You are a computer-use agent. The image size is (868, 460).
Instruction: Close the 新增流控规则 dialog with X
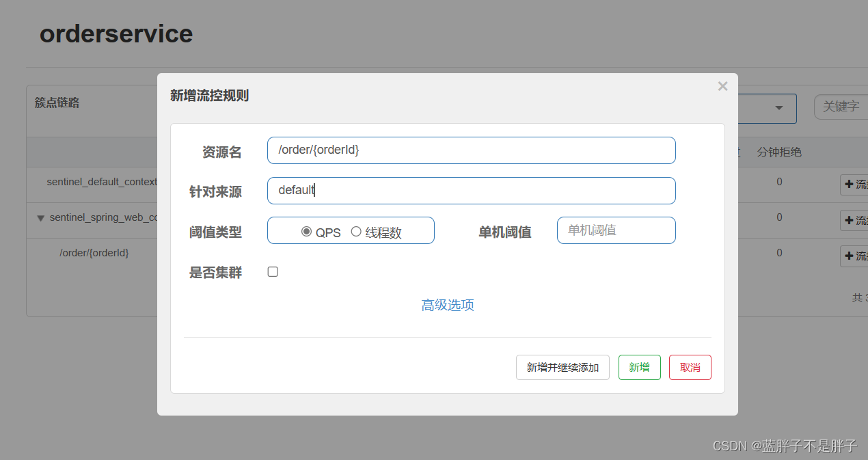pyautogui.click(x=722, y=86)
